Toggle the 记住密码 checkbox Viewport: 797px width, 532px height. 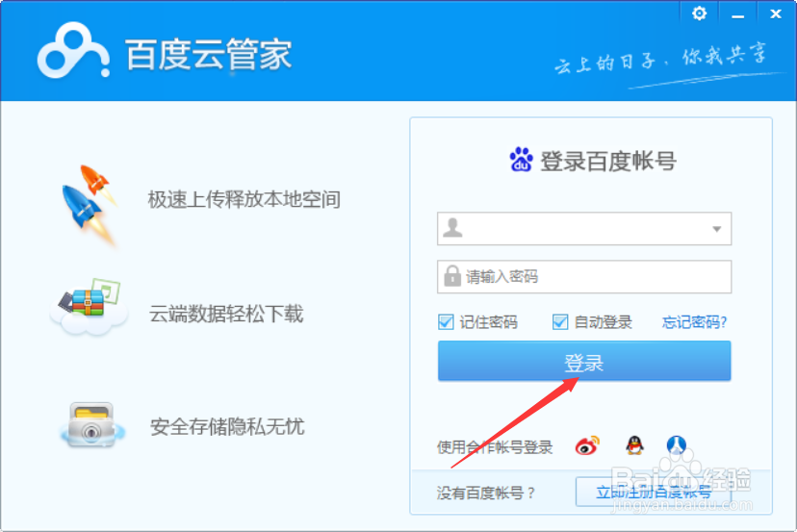click(x=446, y=321)
